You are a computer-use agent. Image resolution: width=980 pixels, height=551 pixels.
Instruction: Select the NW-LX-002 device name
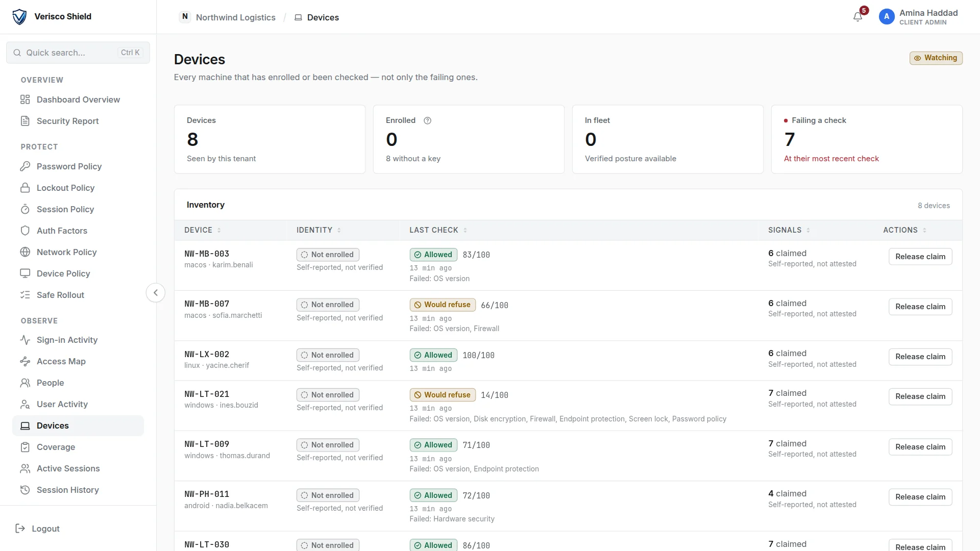point(207,354)
